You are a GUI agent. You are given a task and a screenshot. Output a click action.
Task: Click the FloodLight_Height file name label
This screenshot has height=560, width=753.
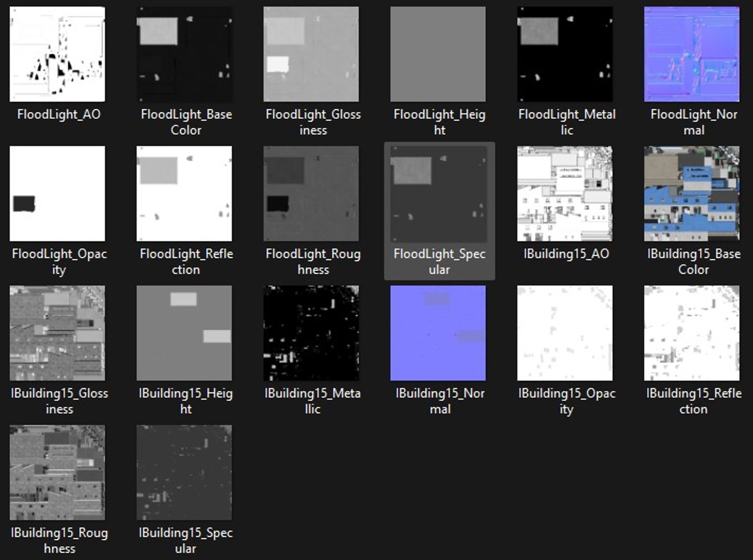click(439, 122)
